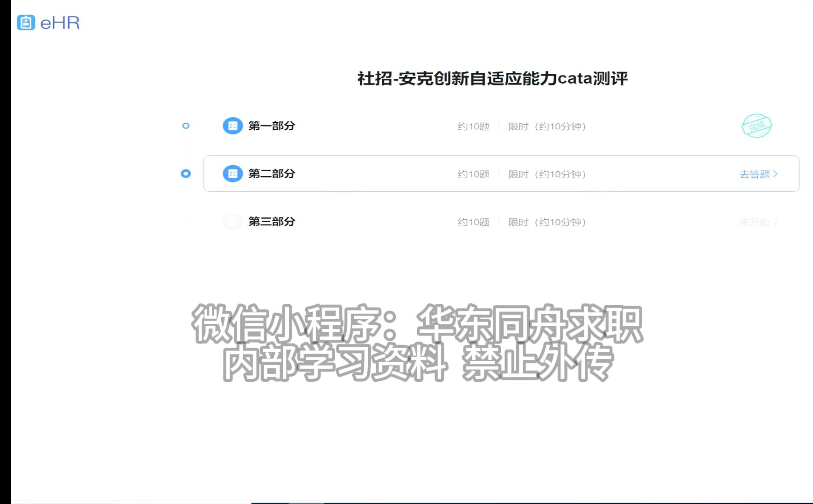
Task: Click 约10题 in 第二部分 row
Action: click(x=473, y=174)
